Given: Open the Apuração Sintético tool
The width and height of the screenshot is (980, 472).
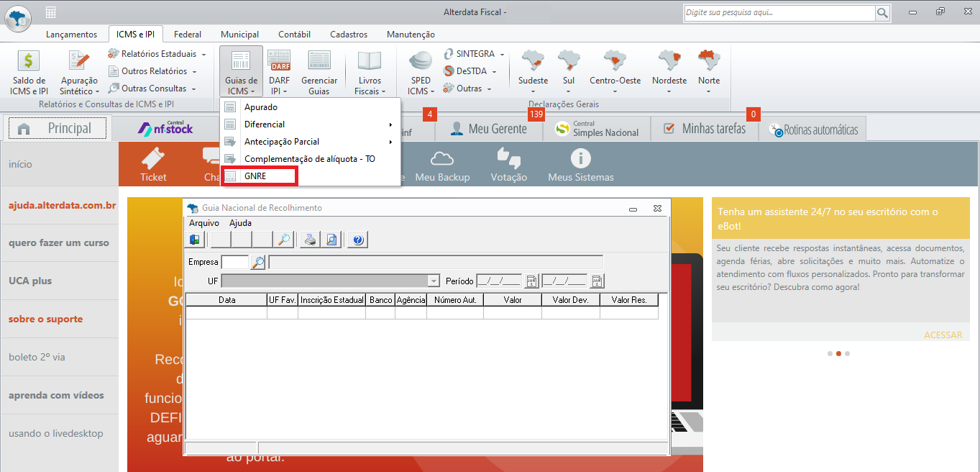Looking at the screenshot, I should [x=80, y=73].
